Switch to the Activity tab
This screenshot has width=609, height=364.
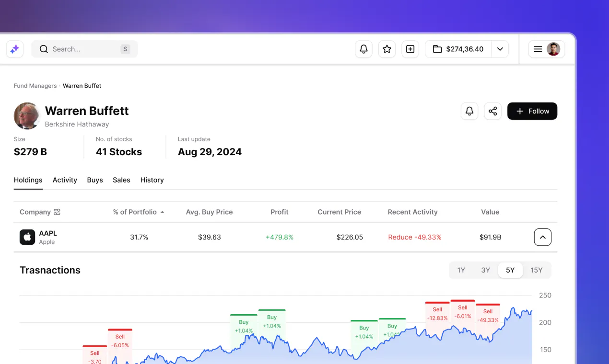65,180
